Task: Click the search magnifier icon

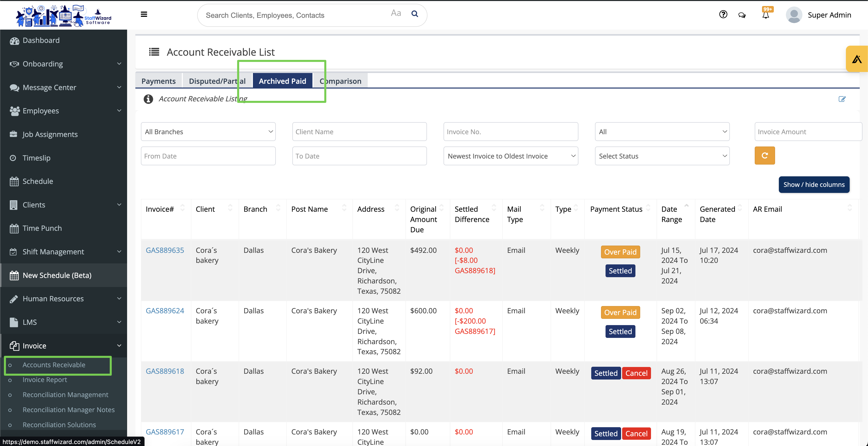Action: click(415, 14)
